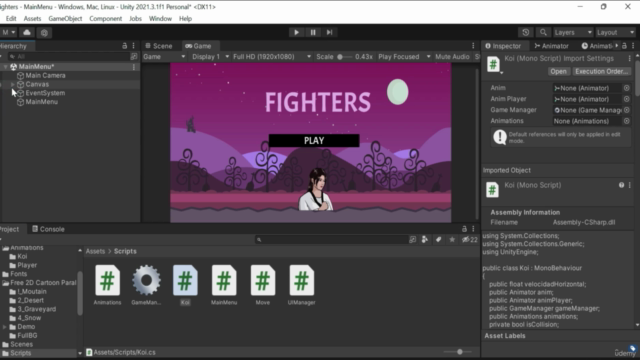Open the Layers dropdown
Image resolution: width=640 pixels, height=360 pixels.
tap(573, 32)
